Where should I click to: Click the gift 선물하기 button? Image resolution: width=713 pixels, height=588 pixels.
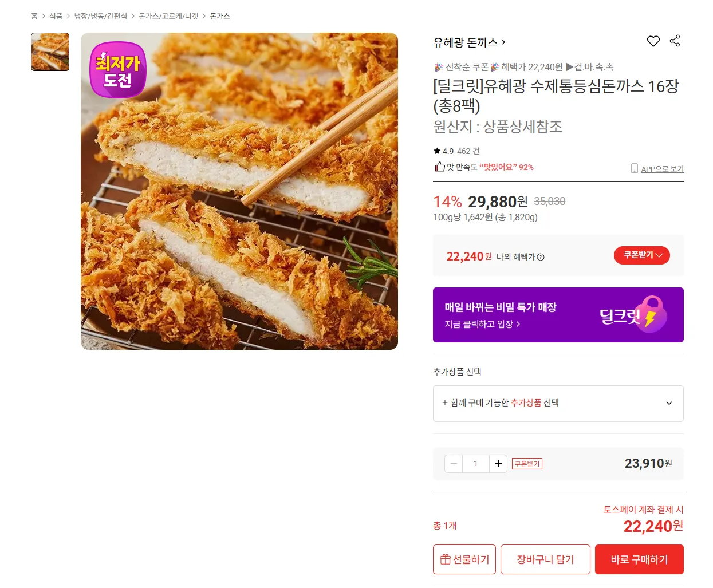coord(464,559)
